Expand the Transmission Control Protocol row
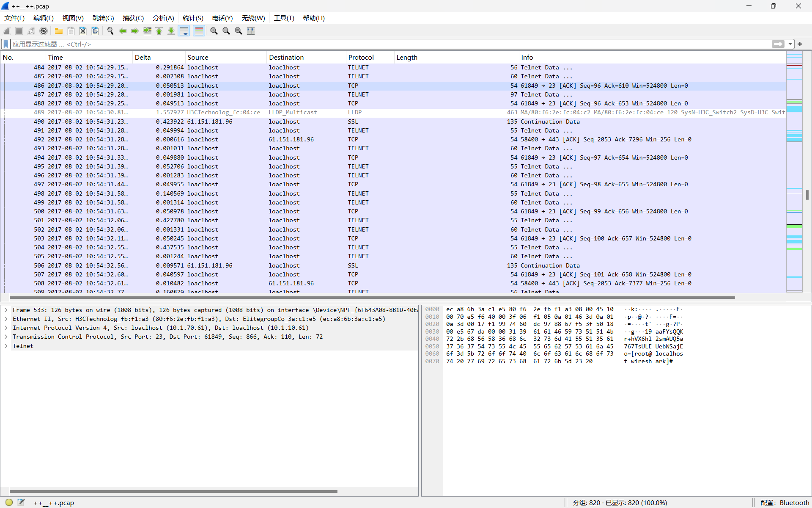 point(6,337)
